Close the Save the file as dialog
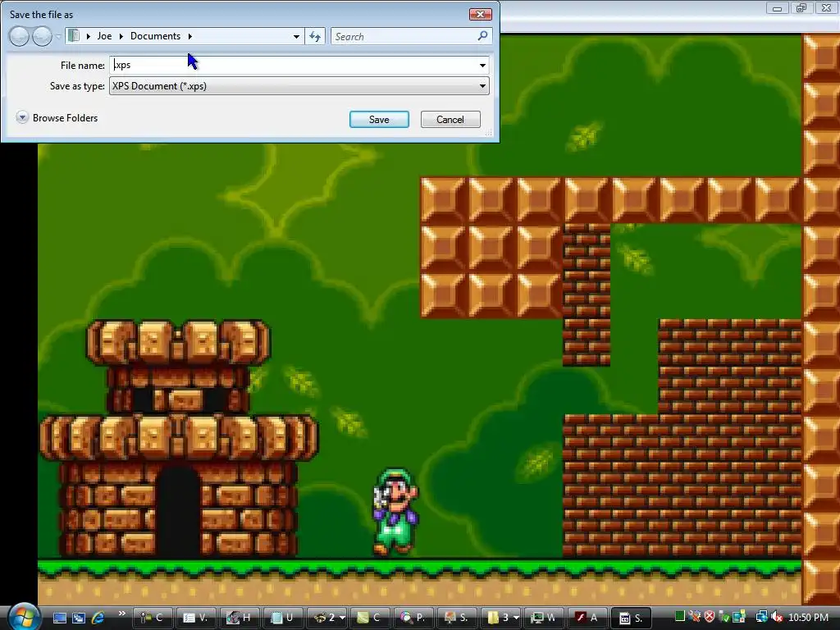This screenshot has height=630, width=840. (x=480, y=15)
